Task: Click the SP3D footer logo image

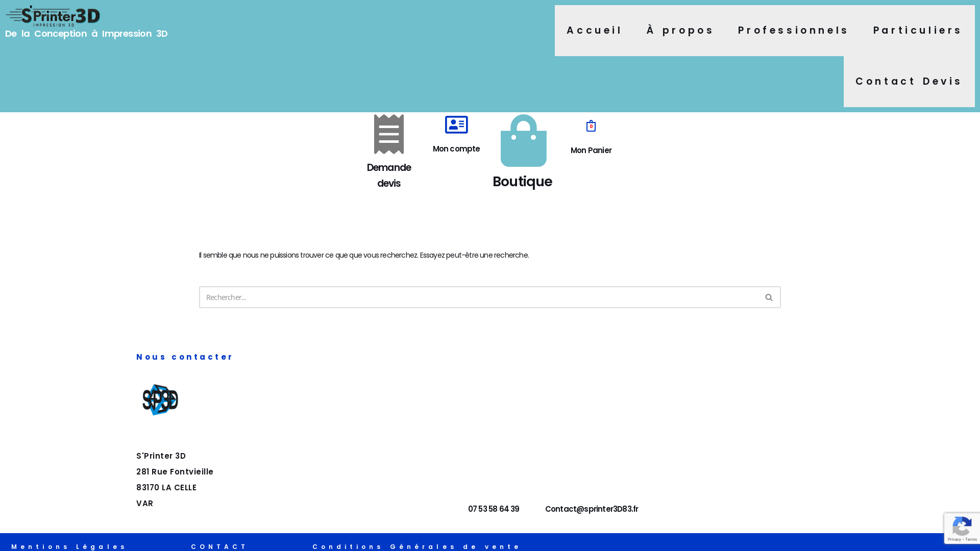Action: (x=160, y=399)
